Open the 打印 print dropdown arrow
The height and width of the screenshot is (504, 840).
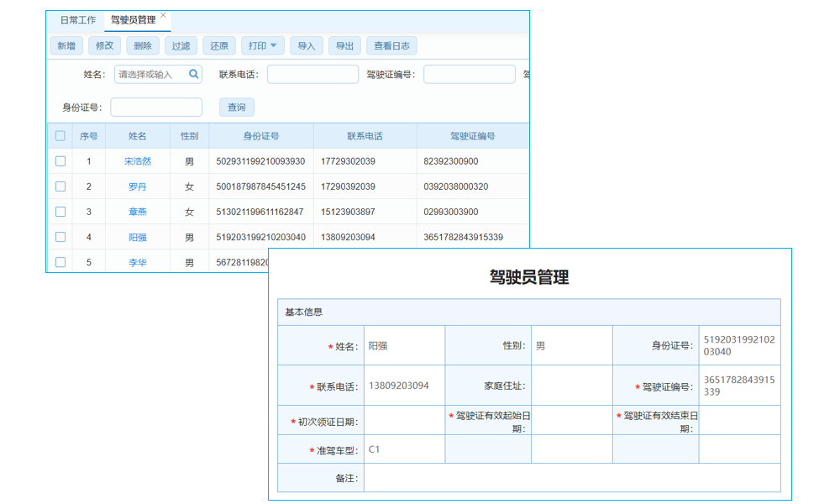(275, 45)
